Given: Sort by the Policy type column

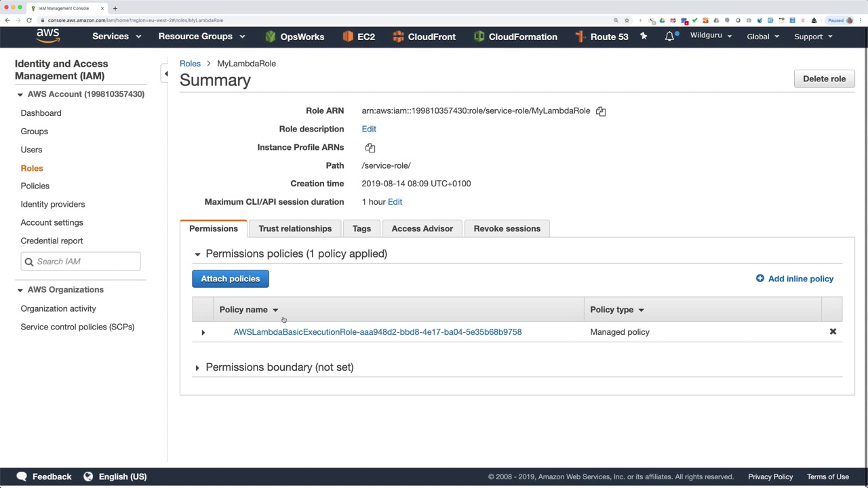Looking at the screenshot, I should pyautogui.click(x=617, y=310).
